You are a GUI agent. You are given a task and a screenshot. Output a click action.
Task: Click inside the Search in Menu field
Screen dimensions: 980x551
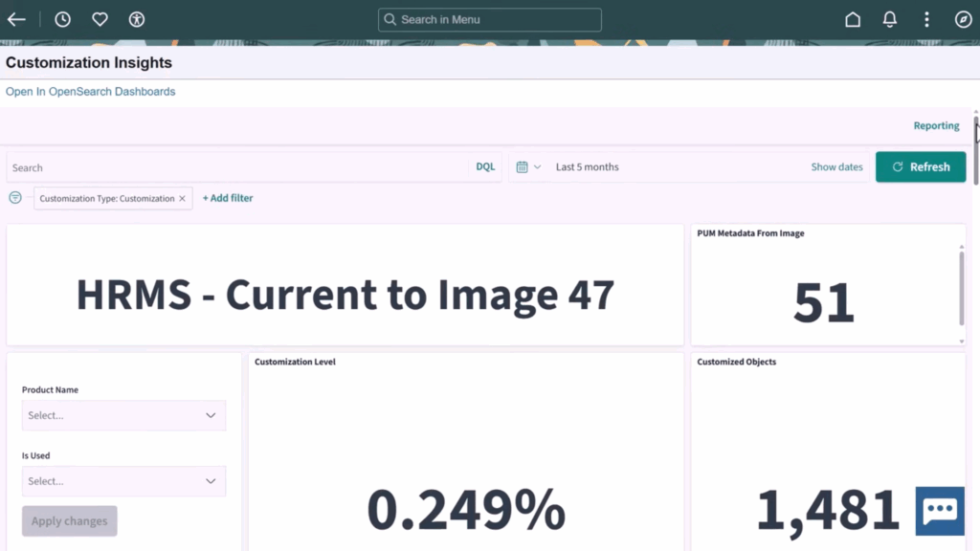pyautogui.click(x=489, y=19)
